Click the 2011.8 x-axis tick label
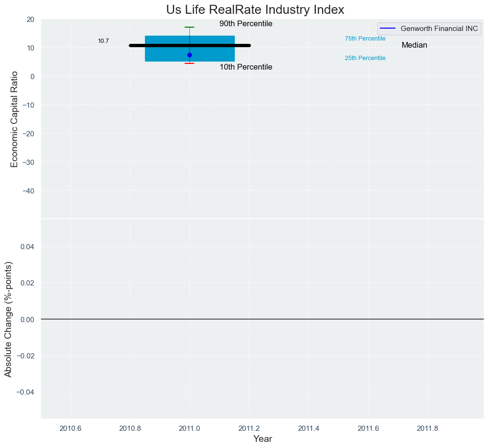Image resolution: width=489 pixels, height=448 pixels. point(428,428)
